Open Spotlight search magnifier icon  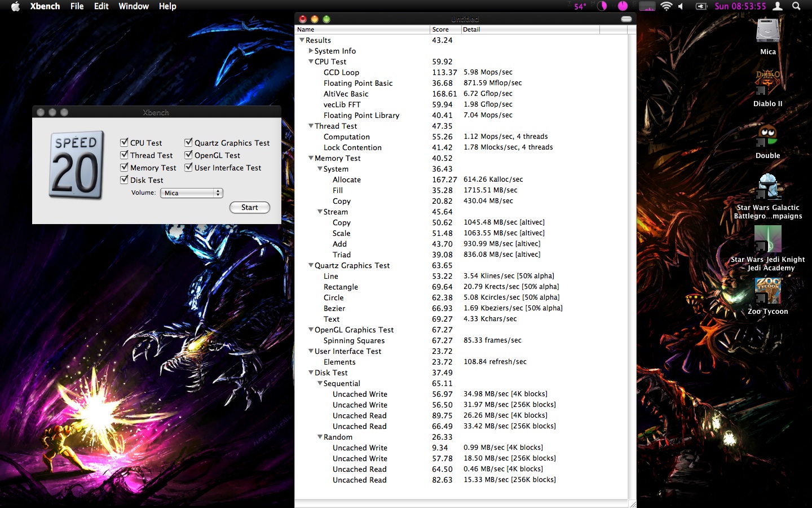[x=796, y=6]
